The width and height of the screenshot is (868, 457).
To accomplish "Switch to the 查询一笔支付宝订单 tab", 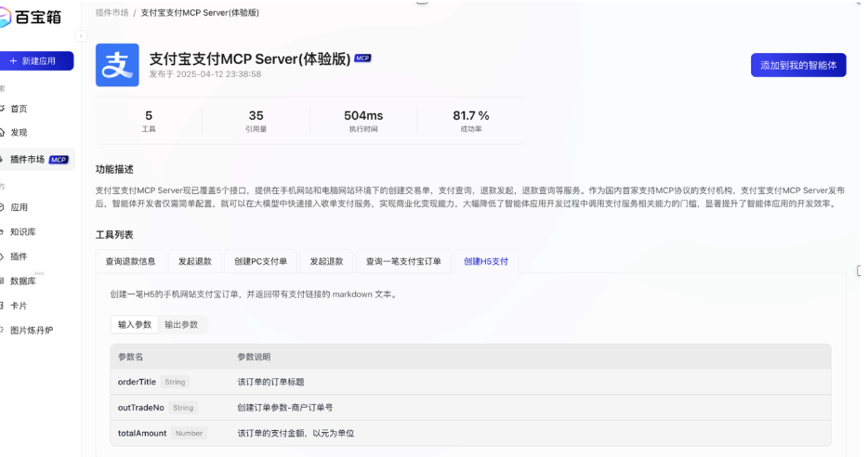I will (x=403, y=261).
